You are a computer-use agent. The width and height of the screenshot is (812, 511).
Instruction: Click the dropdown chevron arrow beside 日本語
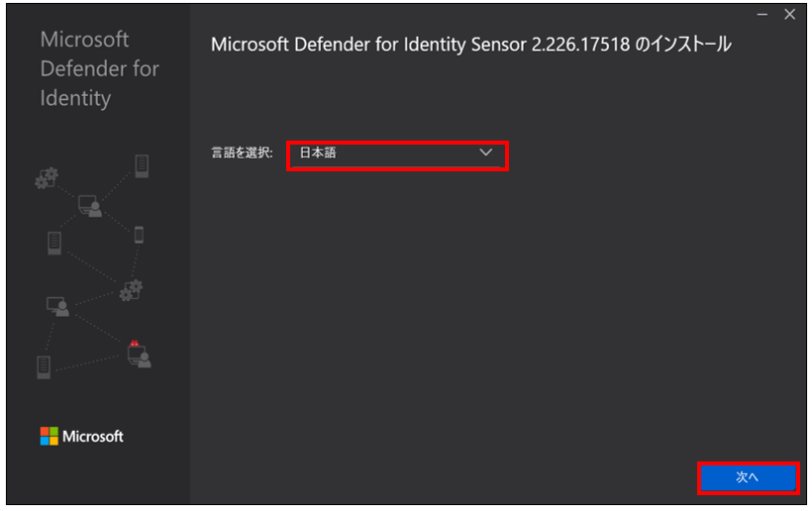coord(485,153)
